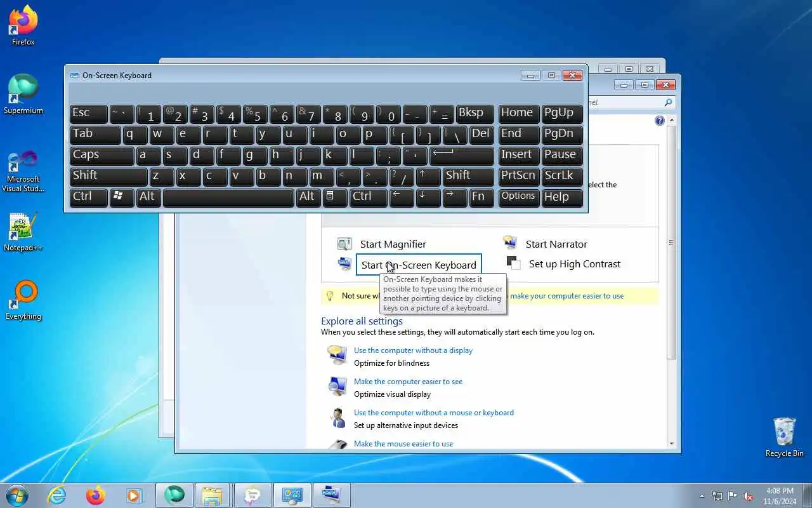The image size is (812, 508).
Task: Click the Tab key
Action: click(x=95, y=134)
